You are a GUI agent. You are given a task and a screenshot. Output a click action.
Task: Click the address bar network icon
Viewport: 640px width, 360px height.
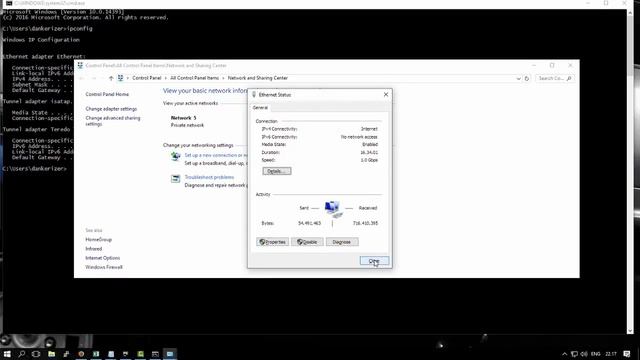120,78
